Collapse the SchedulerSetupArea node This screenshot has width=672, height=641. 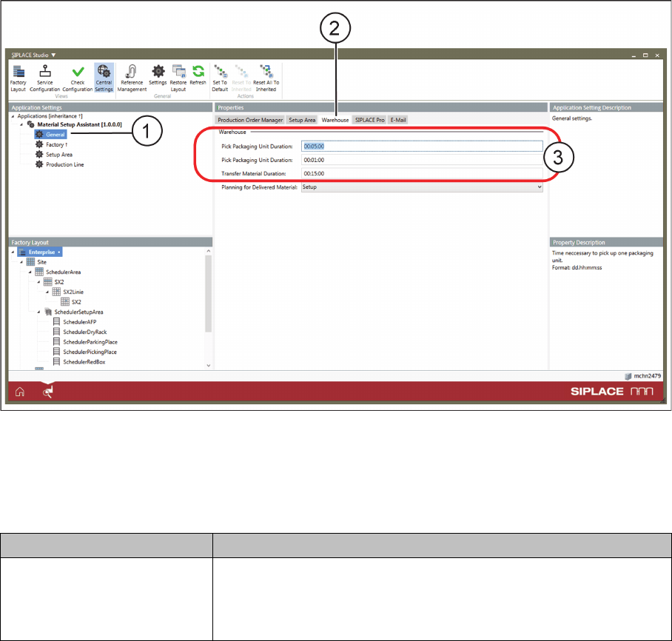pyautogui.click(x=38, y=312)
